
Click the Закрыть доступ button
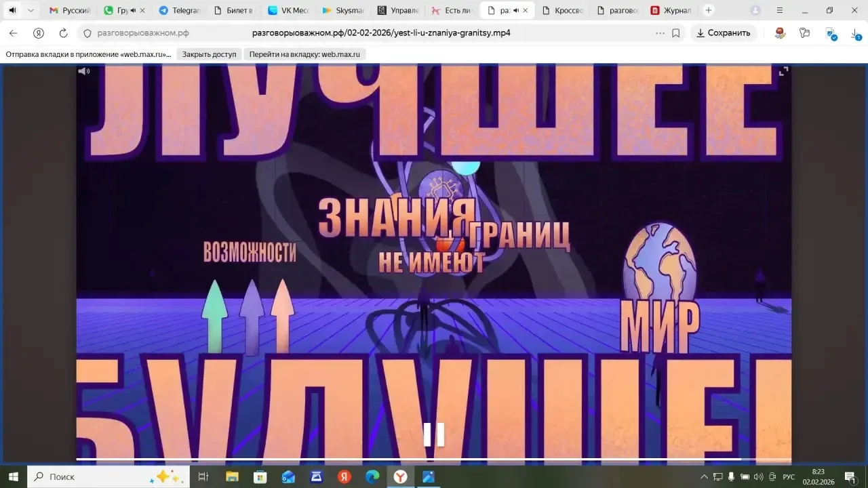[209, 54]
